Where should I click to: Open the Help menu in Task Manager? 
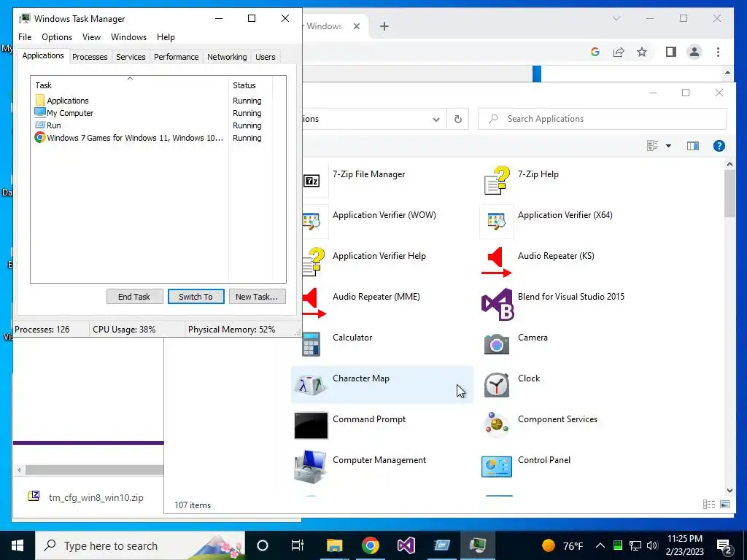click(x=166, y=37)
